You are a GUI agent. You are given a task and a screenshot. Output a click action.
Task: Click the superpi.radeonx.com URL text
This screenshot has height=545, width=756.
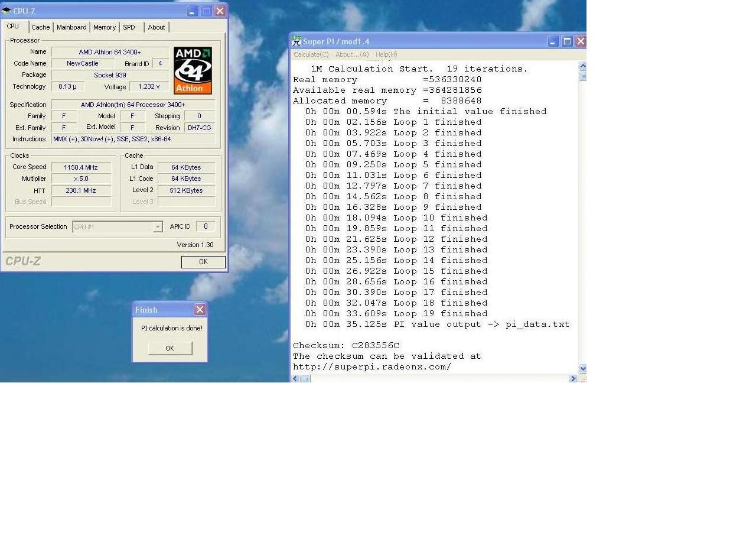click(372, 366)
